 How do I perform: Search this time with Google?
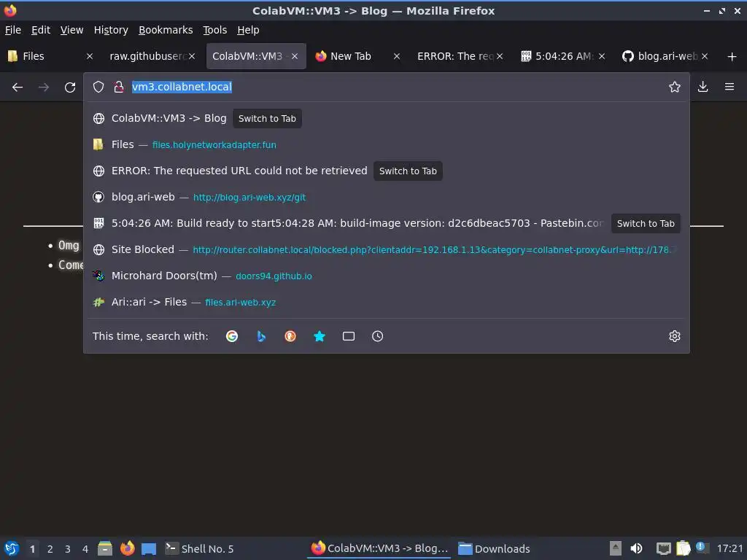[232, 336]
